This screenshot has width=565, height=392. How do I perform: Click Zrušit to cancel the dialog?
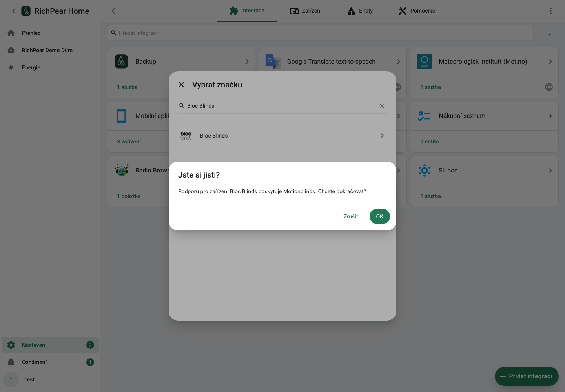tap(351, 216)
